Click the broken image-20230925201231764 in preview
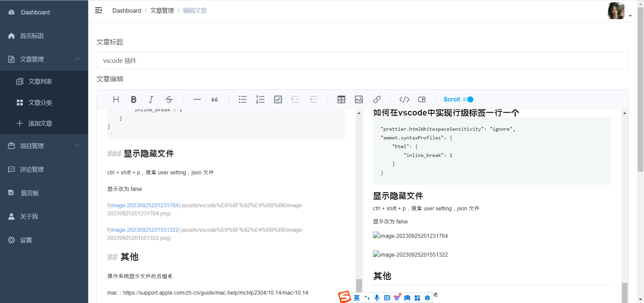644x303 pixels. tap(410, 236)
